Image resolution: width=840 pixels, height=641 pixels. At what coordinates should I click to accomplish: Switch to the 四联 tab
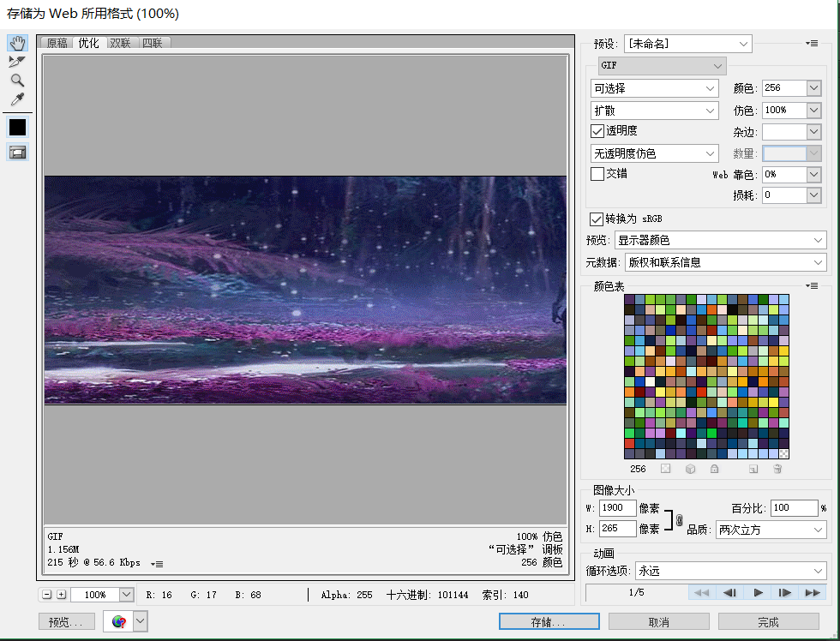(153, 43)
